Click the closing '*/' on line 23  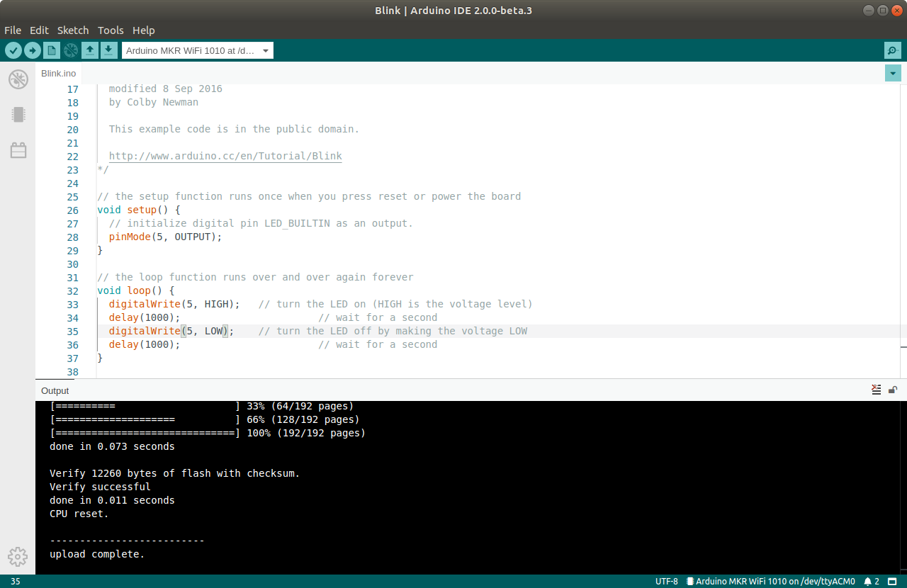(x=103, y=170)
